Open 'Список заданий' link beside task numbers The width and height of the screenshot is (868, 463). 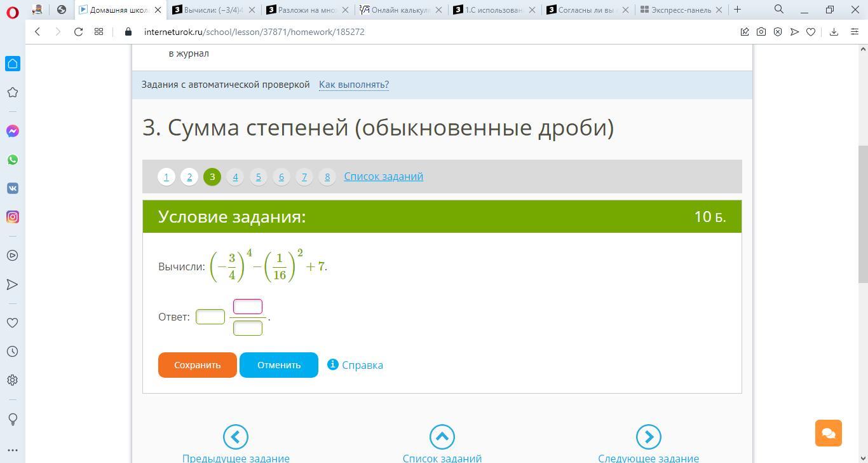click(x=384, y=176)
